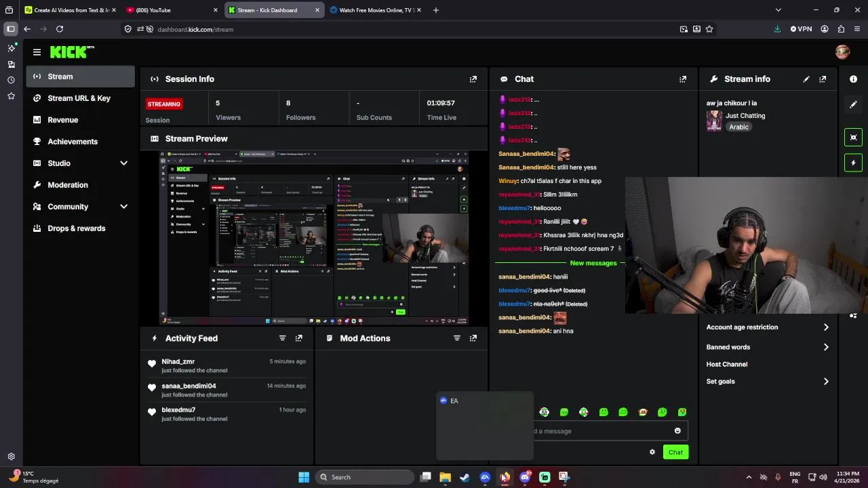Pop out the Mod Actions panel
The image size is (868, 488).
click(473, 338)
